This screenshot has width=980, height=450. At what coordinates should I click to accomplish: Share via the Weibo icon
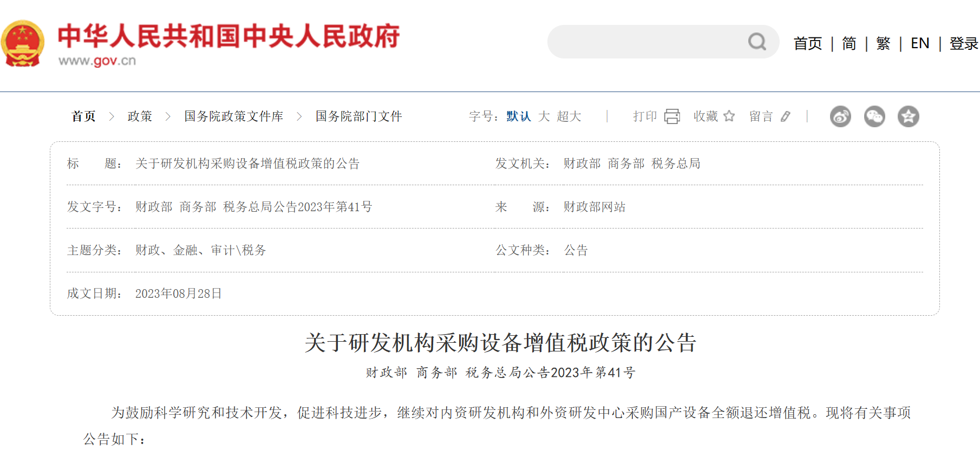coord(840,116)
